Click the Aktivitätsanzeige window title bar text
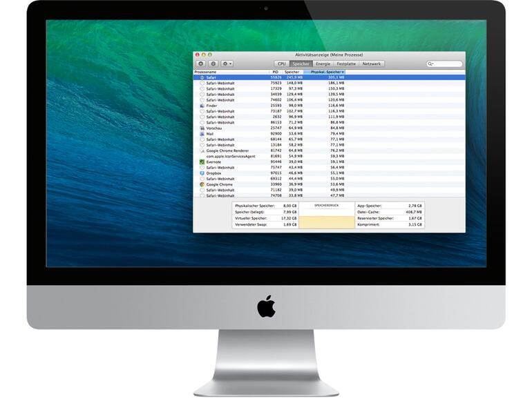Screen dimensions: 532x399 [329, 55]
